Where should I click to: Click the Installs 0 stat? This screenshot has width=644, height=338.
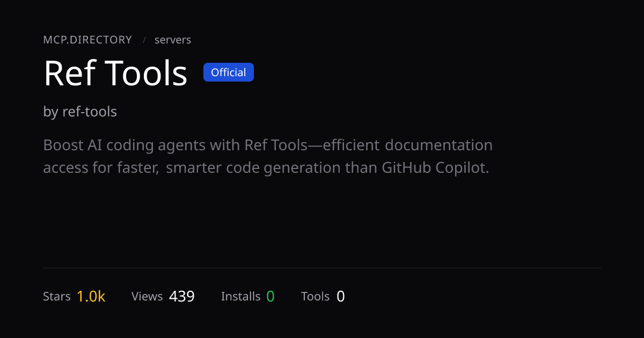(248, 296)
